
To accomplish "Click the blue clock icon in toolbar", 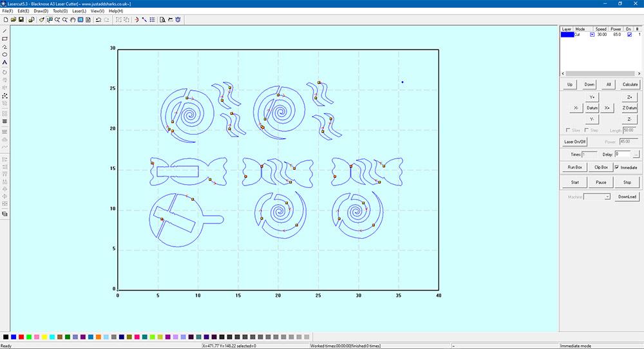I will point(178,20).
